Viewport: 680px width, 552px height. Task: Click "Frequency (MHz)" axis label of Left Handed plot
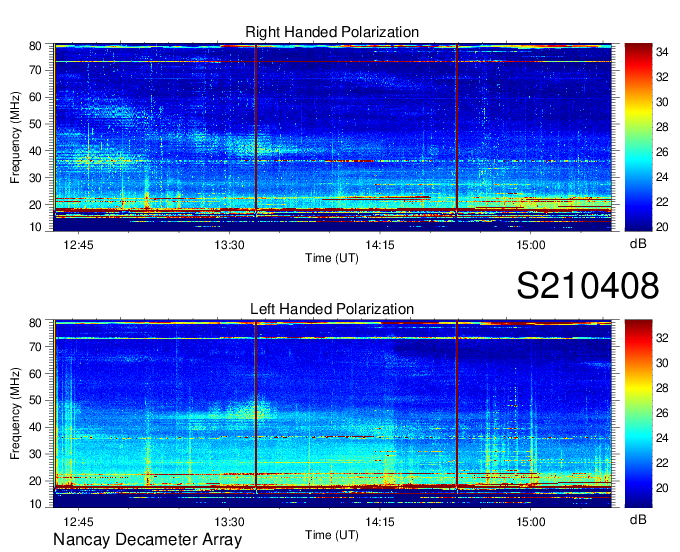pos(15,414)
